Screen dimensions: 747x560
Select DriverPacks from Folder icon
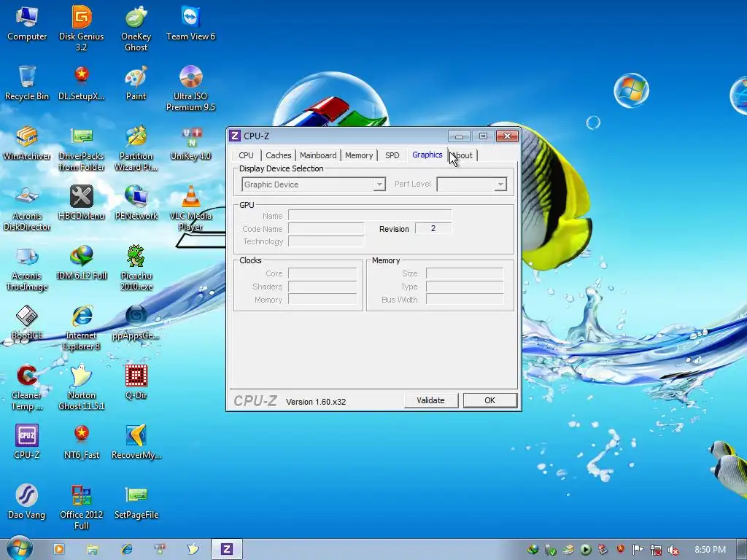[x=82, y=147]
